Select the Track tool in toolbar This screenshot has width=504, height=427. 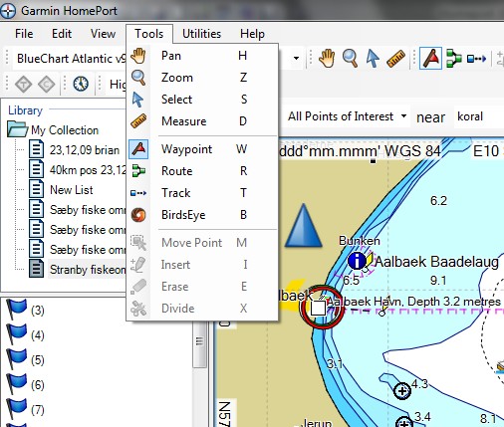click(476, 59)
